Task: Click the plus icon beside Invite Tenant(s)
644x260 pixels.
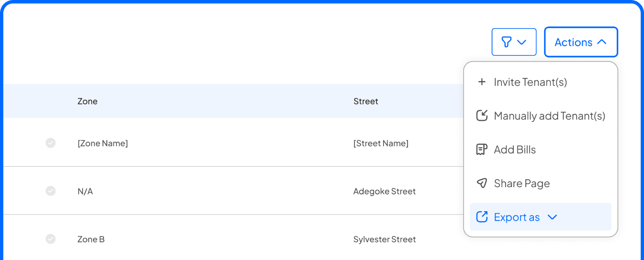Action: 482,82
